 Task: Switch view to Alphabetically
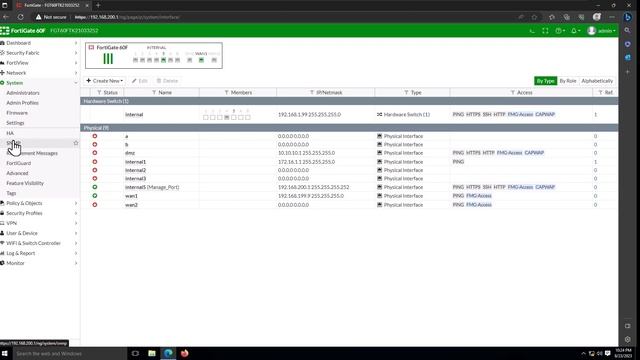pyautogui.click(x=597, y=81)
